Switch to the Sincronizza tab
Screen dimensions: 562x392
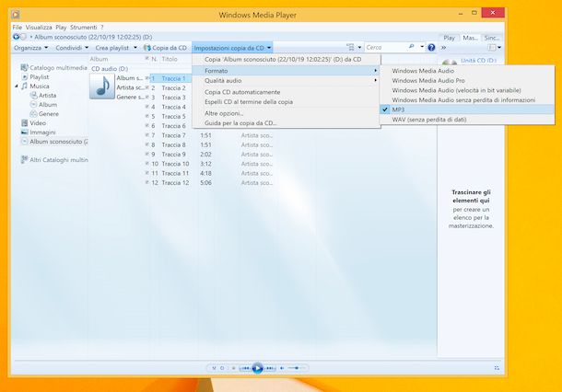[x=491, y=38]
